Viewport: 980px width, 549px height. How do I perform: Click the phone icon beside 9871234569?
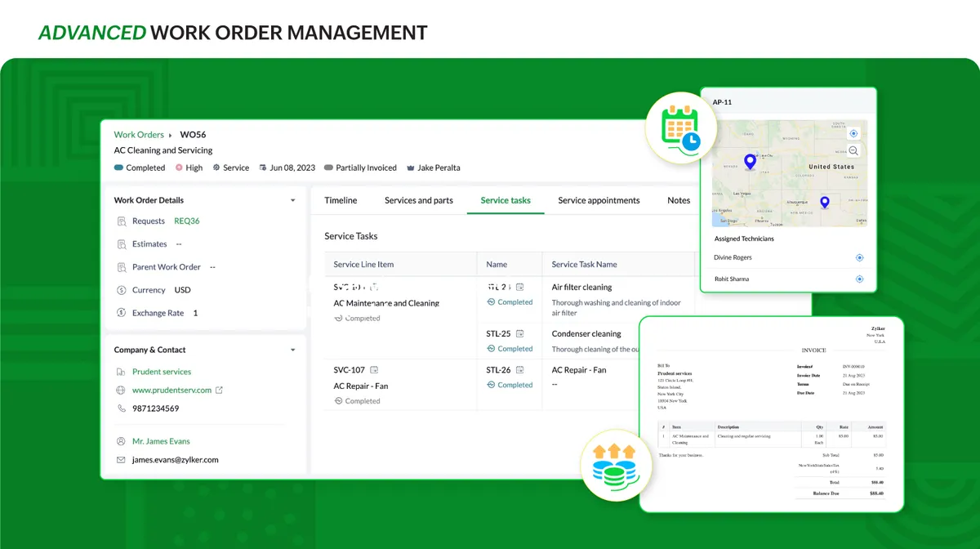click(122, 408)
